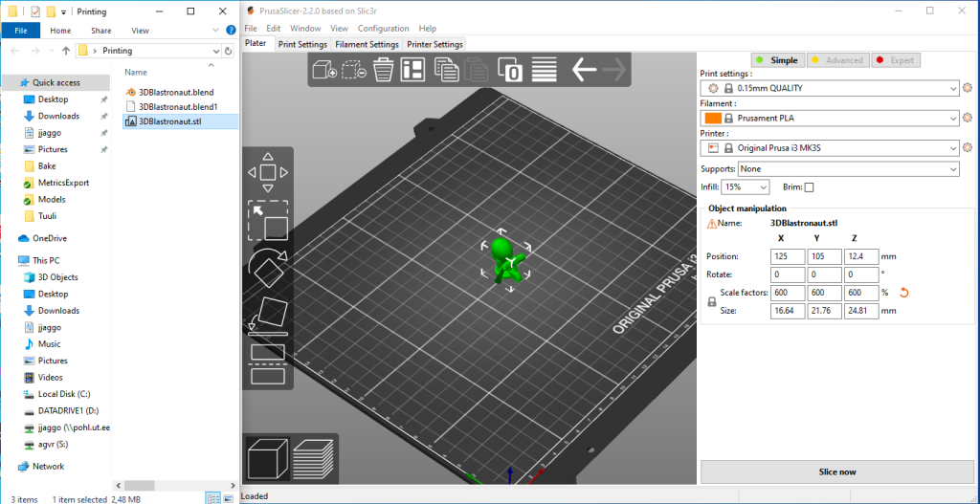Select the Rotate gizmo tool
Image resolution: width=980 pixels, height=504 pixels.
click(x=268, y=268)
